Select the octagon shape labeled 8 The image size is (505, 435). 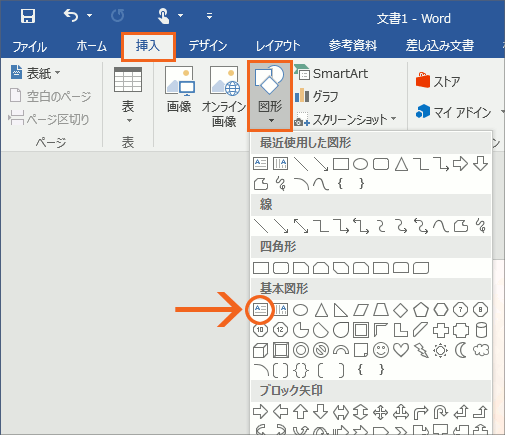click(480, 310)
